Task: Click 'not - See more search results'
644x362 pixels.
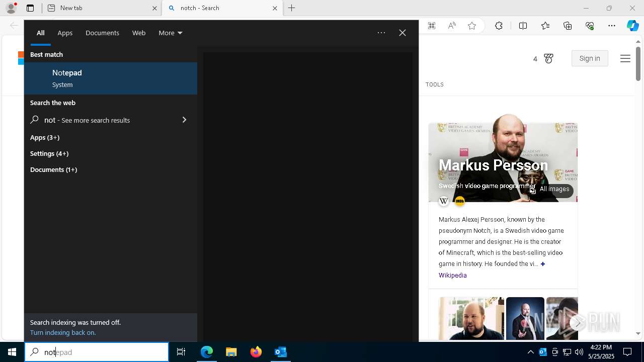Action: point(87,120)
